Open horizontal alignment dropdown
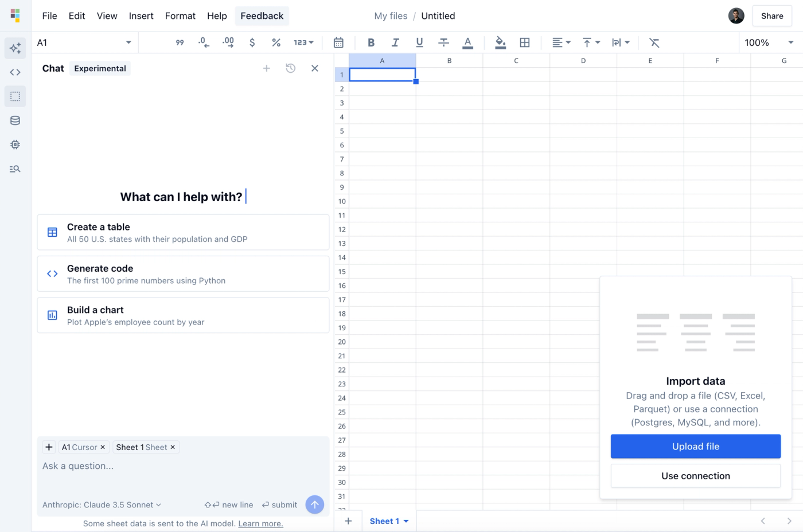The width and height of the screenshot is (803, 532). (x=562, y=42)
